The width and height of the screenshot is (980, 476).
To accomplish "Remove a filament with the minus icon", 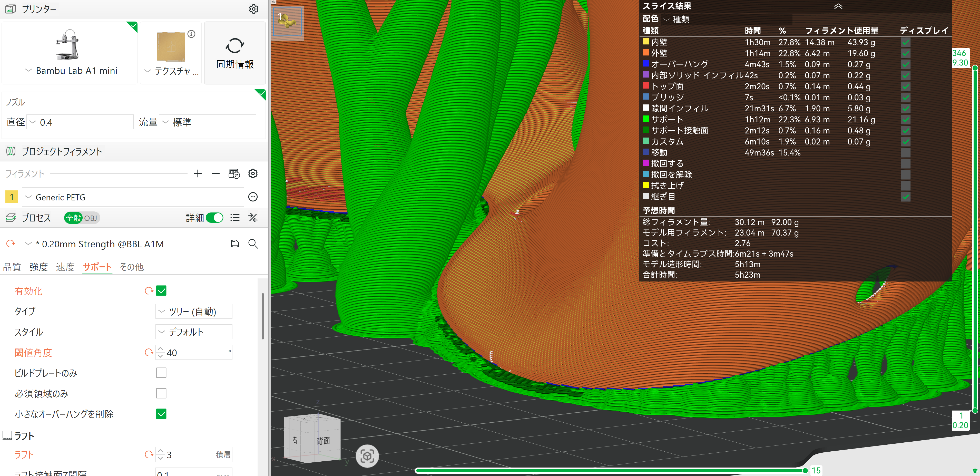I will tap(216, 174).
